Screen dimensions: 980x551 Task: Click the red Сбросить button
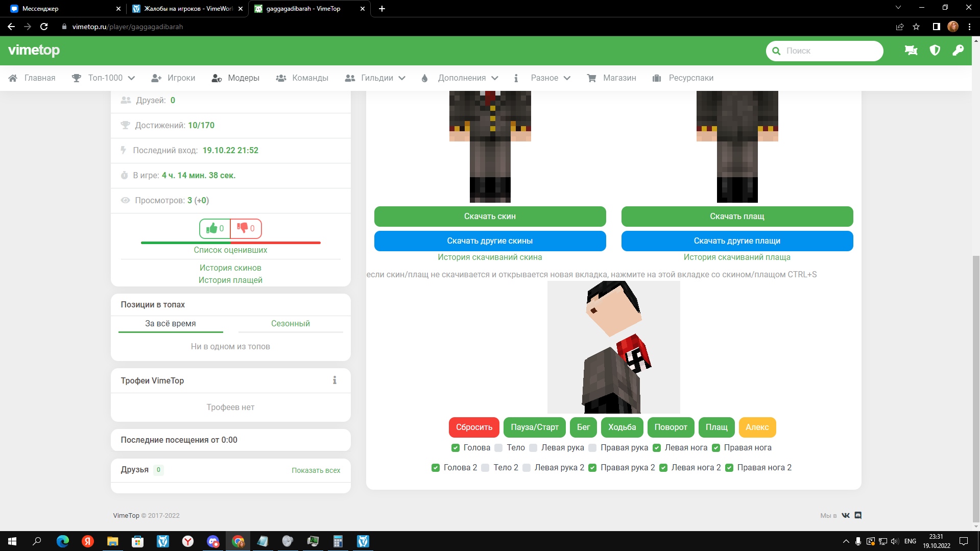point(474,427)
